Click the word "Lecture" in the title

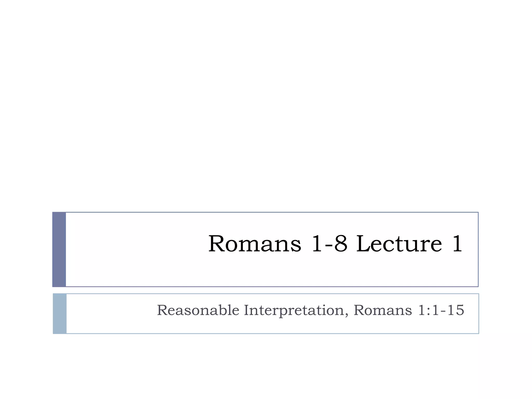pos(399,244)
